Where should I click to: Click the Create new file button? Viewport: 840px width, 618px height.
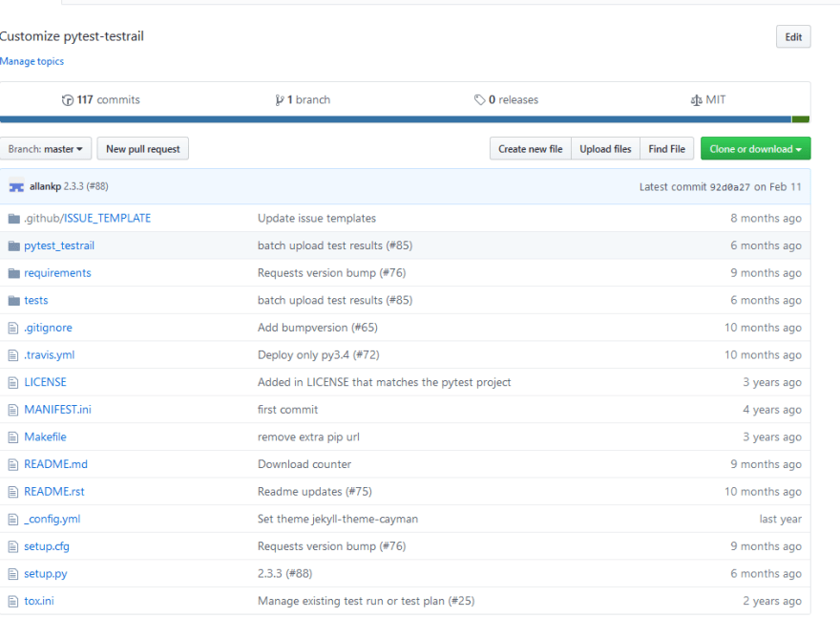point(531,148)
